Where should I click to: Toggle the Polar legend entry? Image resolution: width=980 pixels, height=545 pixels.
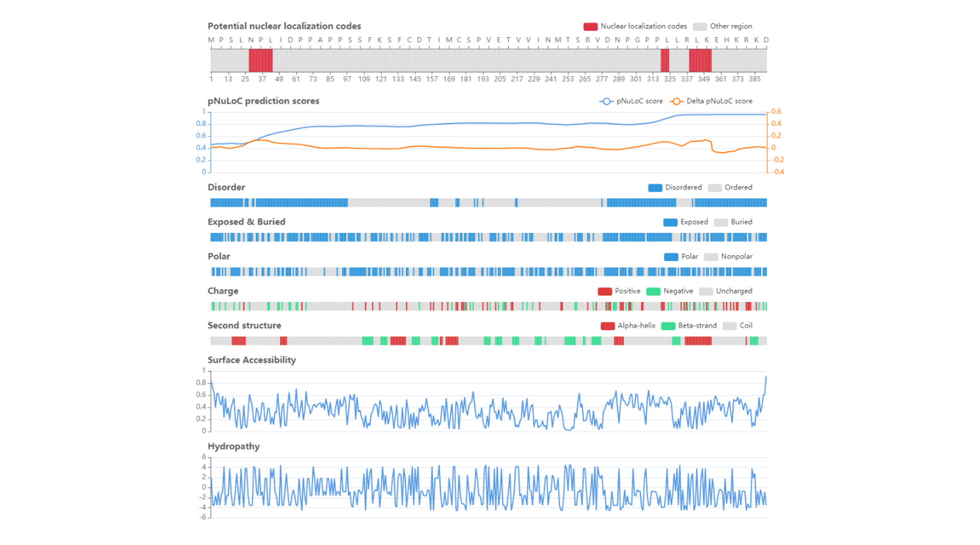pyautogui.click(x=681, y=256)
